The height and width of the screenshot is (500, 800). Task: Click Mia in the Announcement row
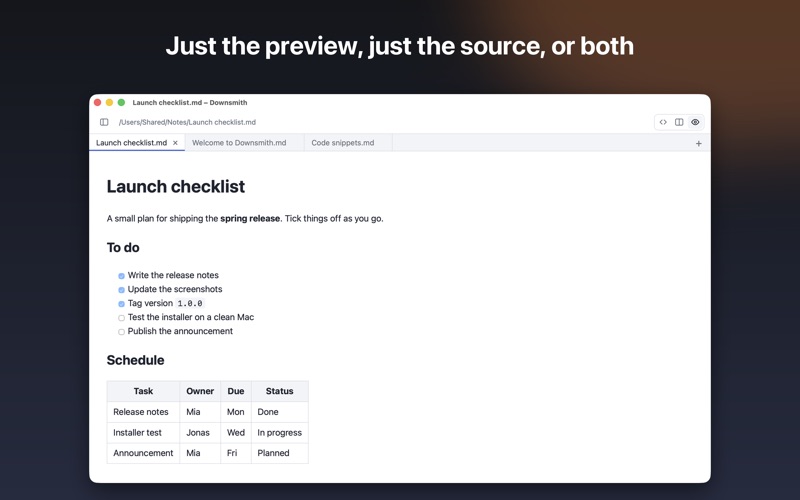[200, 453]
